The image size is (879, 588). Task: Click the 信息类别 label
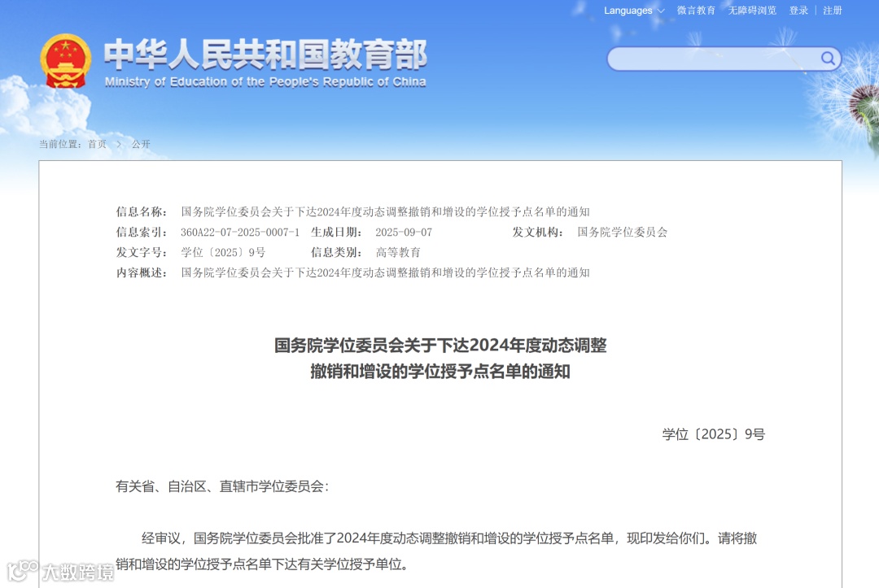click(336, 252)
